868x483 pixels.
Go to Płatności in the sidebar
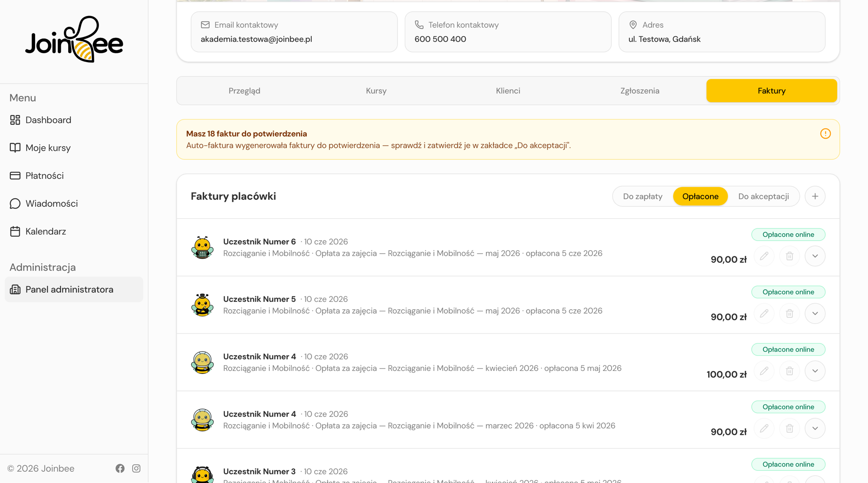[x=74, y=175]
